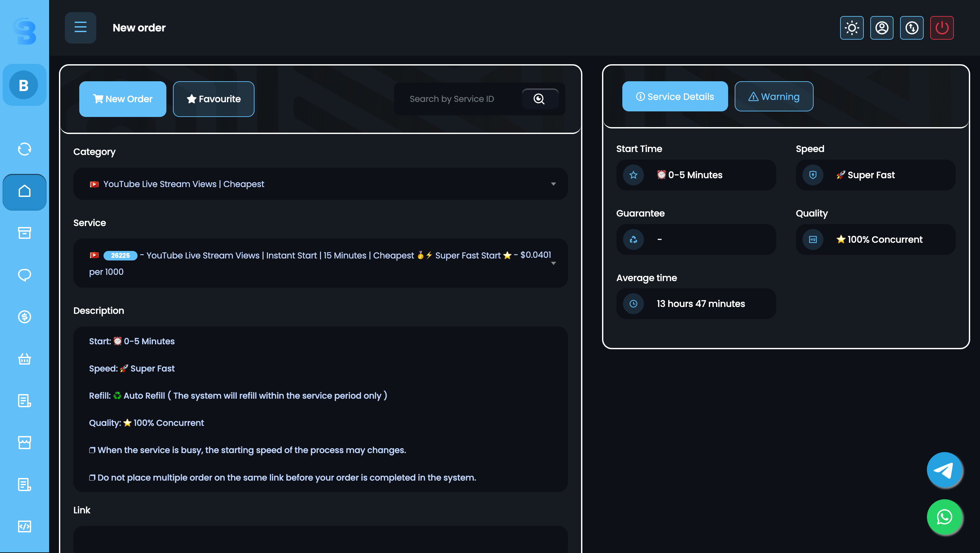Click the red power logout icon
Viewport: 980px width, 553px height.
click(x=942, y=28)
